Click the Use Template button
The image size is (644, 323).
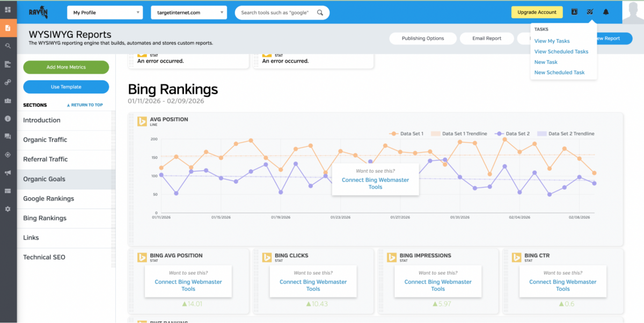(x=66, y=87)
